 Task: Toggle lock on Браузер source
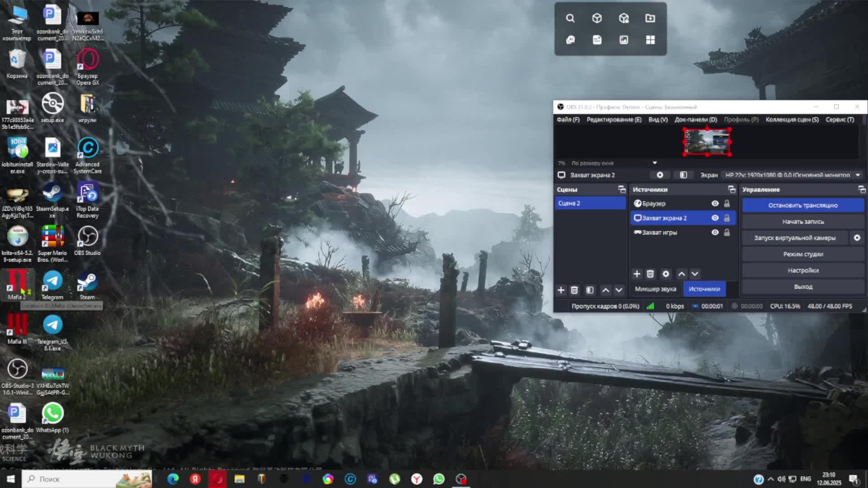pyautogui.click(x=727, y=203)
